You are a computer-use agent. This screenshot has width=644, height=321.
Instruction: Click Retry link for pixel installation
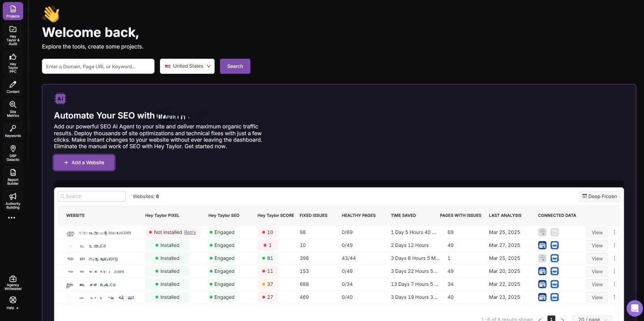(x=190, y=232)
